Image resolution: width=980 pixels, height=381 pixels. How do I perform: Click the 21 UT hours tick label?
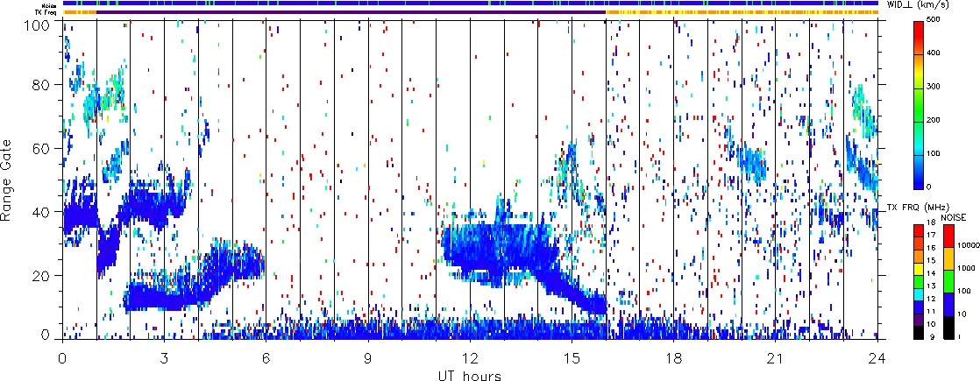click(776, 358)
